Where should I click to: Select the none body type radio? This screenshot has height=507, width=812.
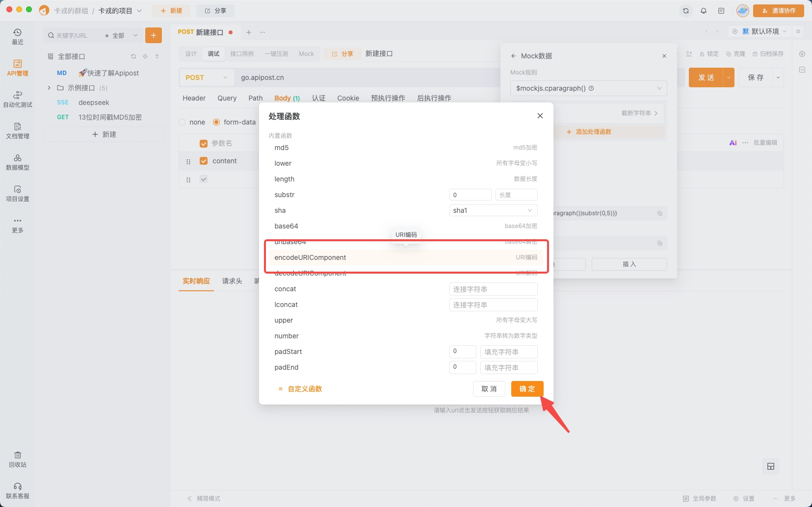point(183,122)
